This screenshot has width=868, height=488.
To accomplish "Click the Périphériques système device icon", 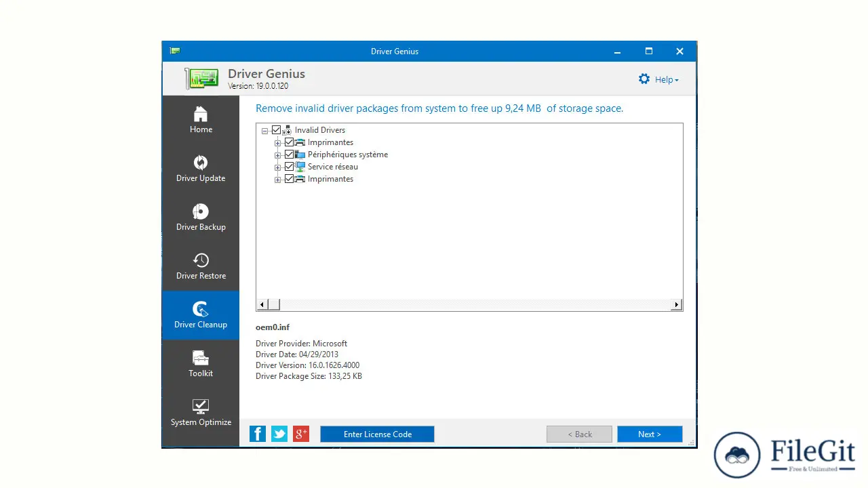I will coord(300,155).
